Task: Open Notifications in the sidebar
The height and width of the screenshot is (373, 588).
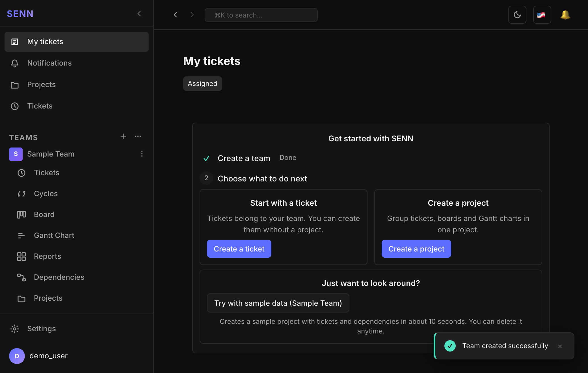Action: 77,63
